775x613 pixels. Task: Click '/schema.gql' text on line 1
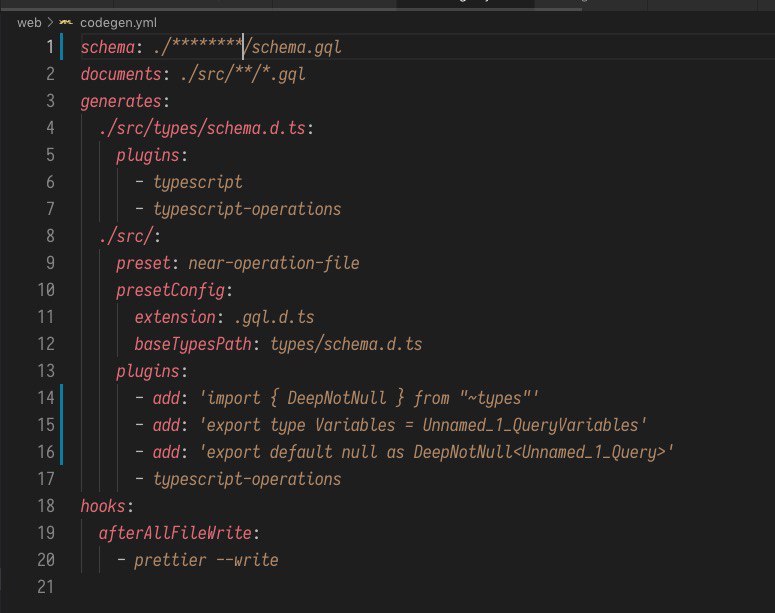pos(294,47)
